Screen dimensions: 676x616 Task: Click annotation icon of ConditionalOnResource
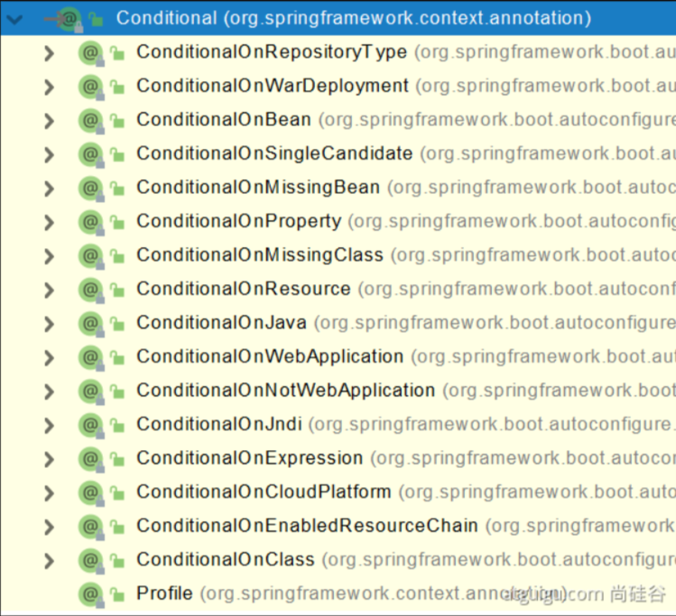tap(91, 290)
